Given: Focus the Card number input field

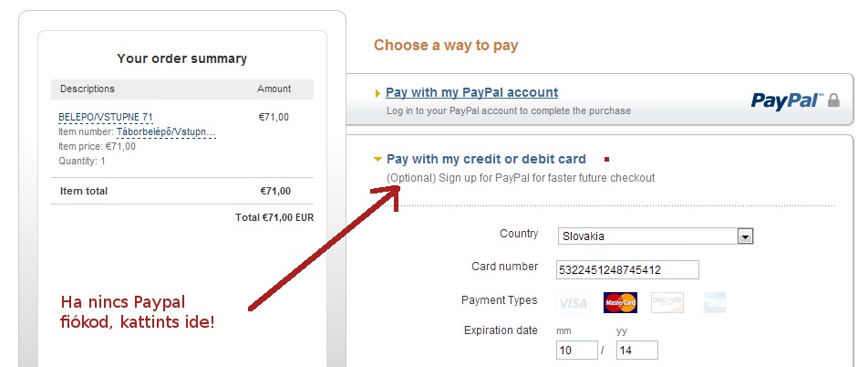Looking at the screenshot, I should (627, 269).
